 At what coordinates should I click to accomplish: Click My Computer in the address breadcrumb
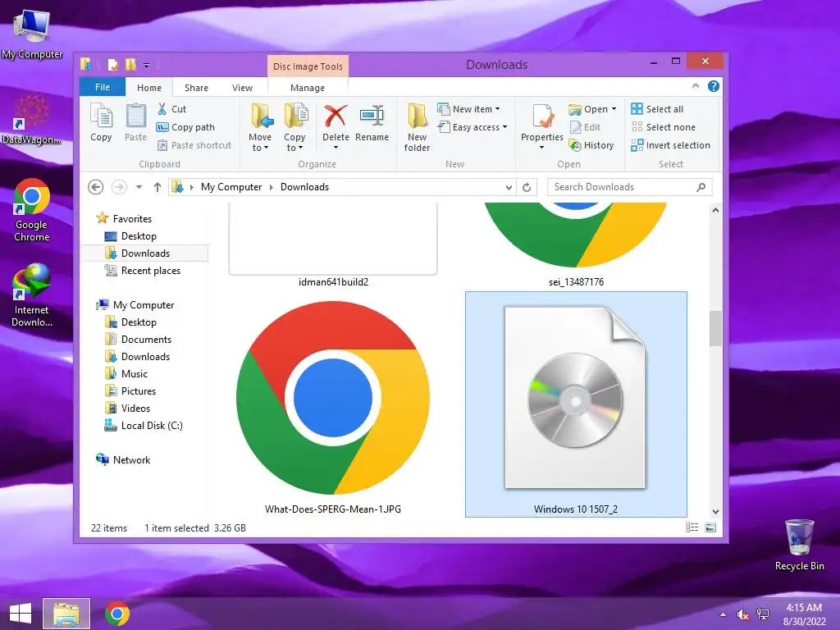pyautogui.click(x=231, y=187)
